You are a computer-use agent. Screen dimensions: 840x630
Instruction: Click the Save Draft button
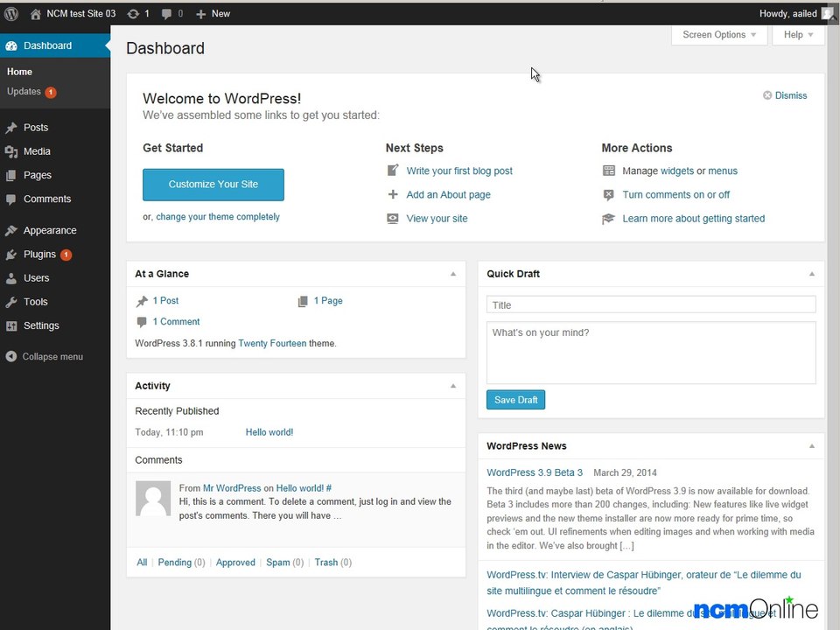[x=515, y=400]
